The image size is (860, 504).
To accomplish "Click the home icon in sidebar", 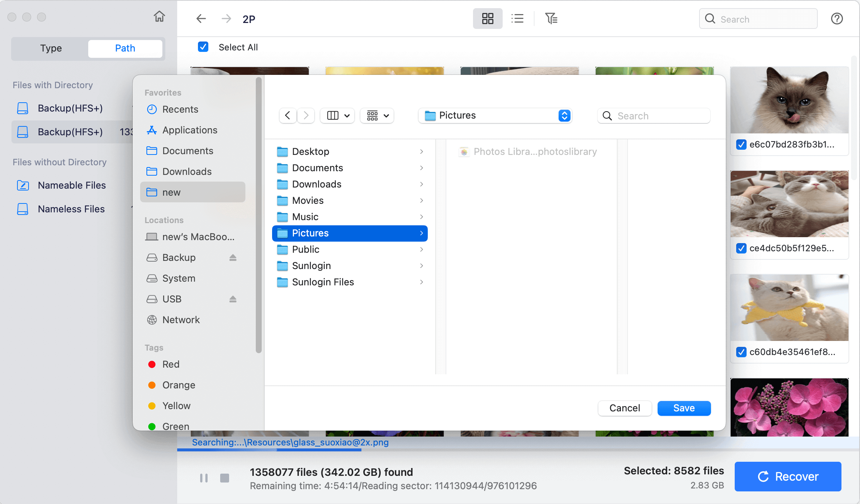I will [x=159, y=17].
